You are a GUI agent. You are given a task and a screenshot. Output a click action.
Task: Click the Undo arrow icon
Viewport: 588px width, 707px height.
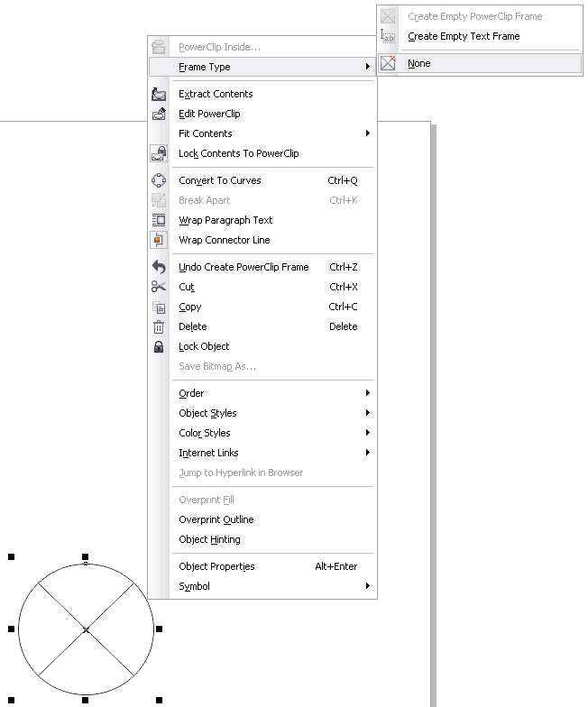(159, 267)
